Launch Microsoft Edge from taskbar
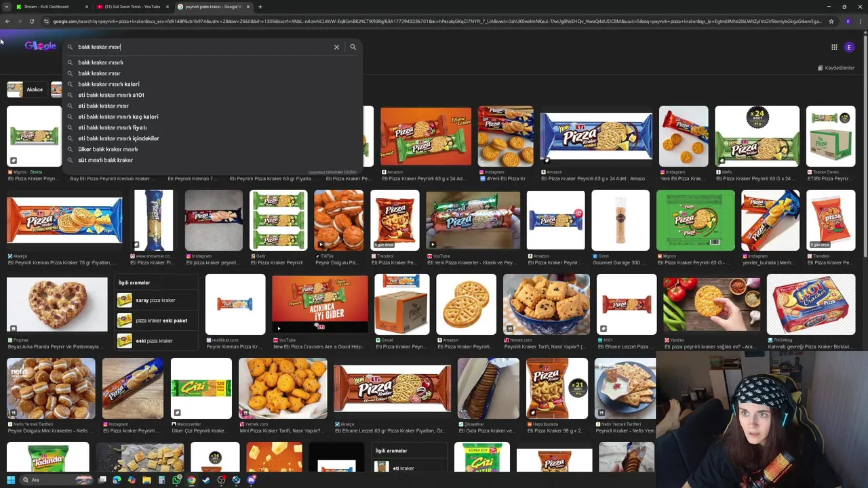This screenshot has height=488, width=868. click(x=117, y=480)
